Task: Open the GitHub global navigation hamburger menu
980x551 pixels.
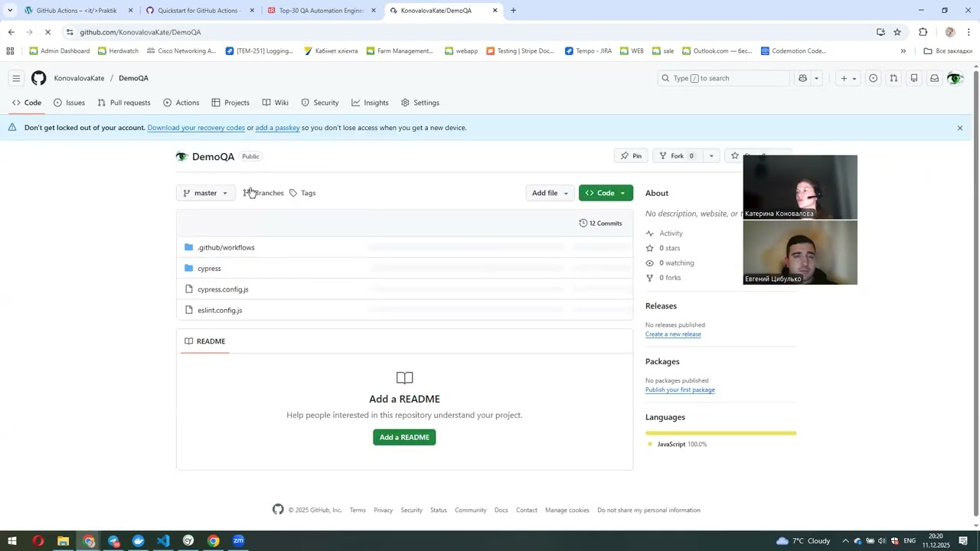Action: [16, 78]
